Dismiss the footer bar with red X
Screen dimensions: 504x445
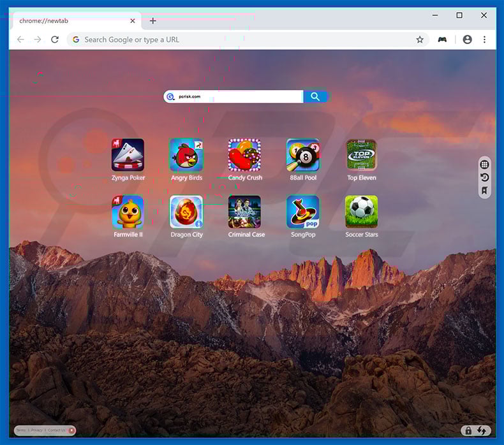(71, 430)
